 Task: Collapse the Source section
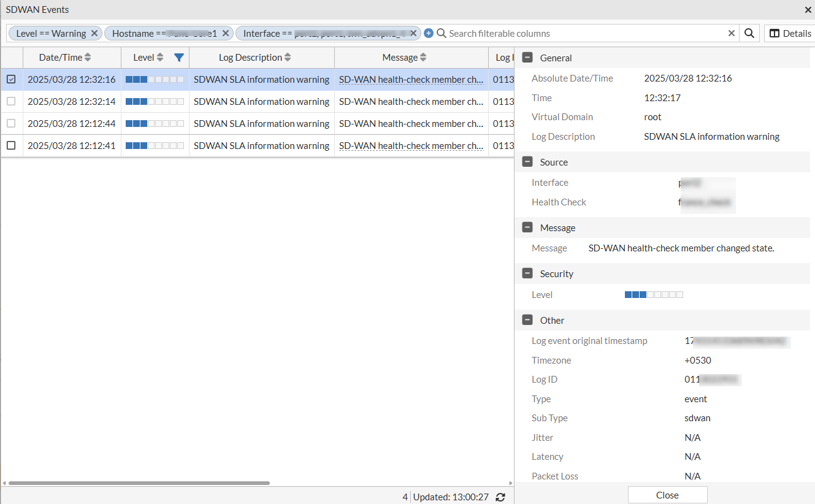(527, 162)
